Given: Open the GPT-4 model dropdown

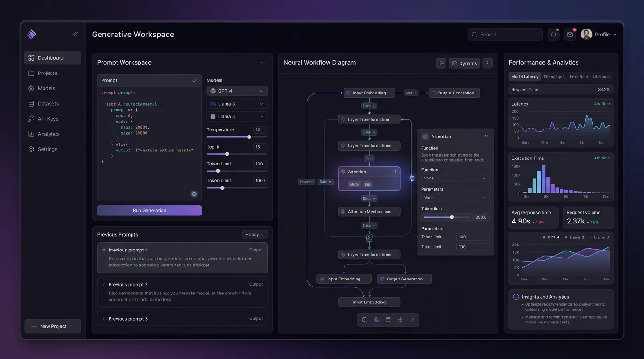Looking at the screenshot, I should [x=237, y=91].
